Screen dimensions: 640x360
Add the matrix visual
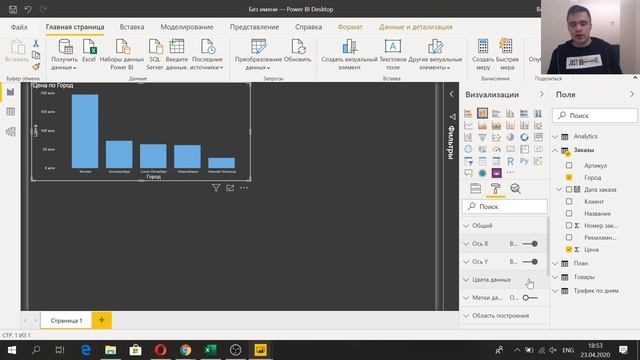496,161
